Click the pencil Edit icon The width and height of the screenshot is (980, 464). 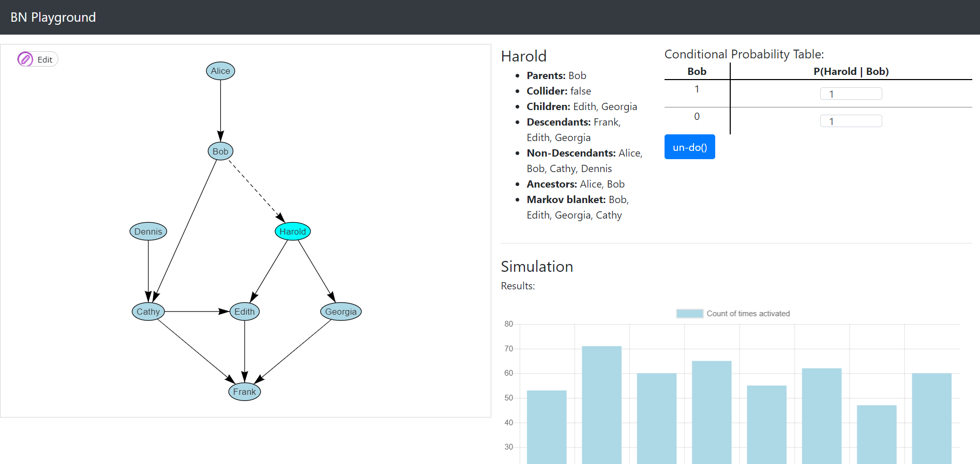[25, 59]
